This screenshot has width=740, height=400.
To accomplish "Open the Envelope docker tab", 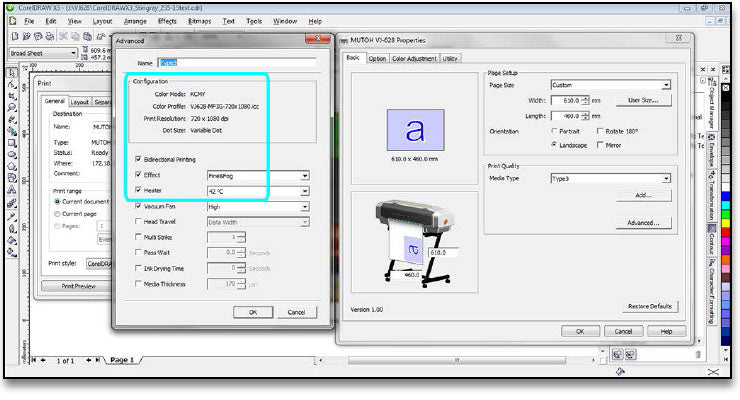I will coord(712,150).
